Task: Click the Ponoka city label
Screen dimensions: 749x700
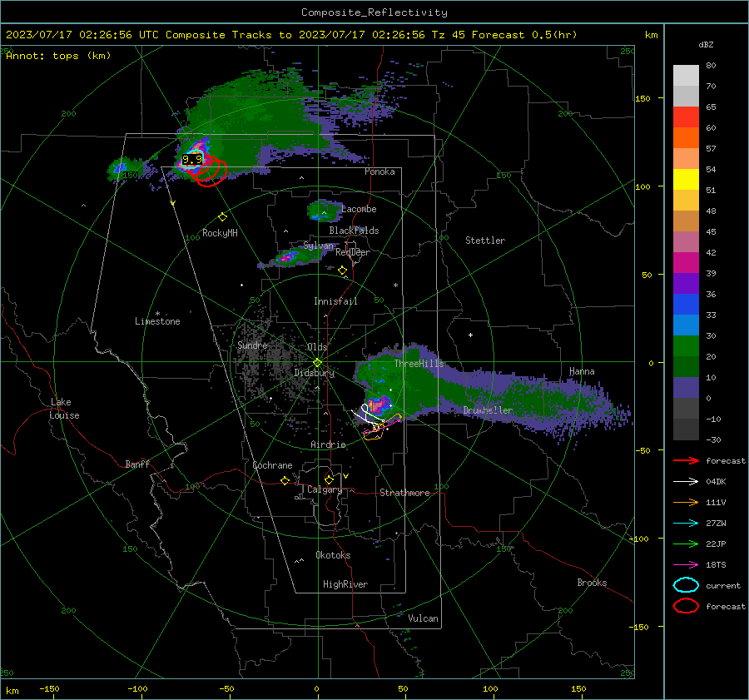Action: pyautogui.click(x=379, y=171)
